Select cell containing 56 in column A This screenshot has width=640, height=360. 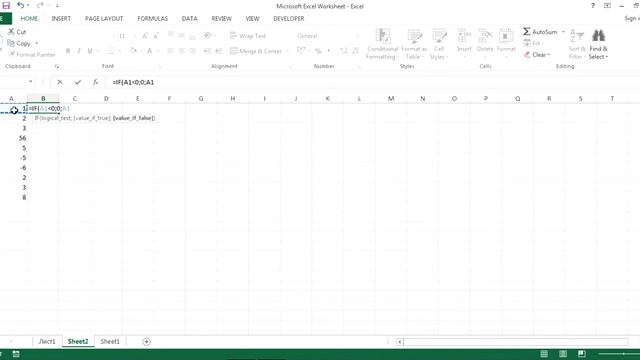pyautogui.click(x=13, y=138)
